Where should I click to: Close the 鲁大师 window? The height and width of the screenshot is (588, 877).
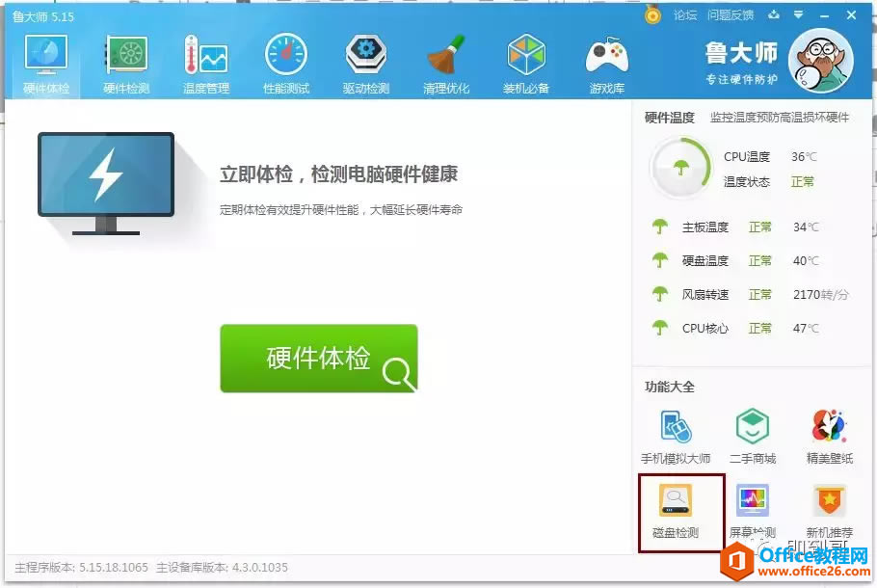pyautogui.click(x=851, y=15)
